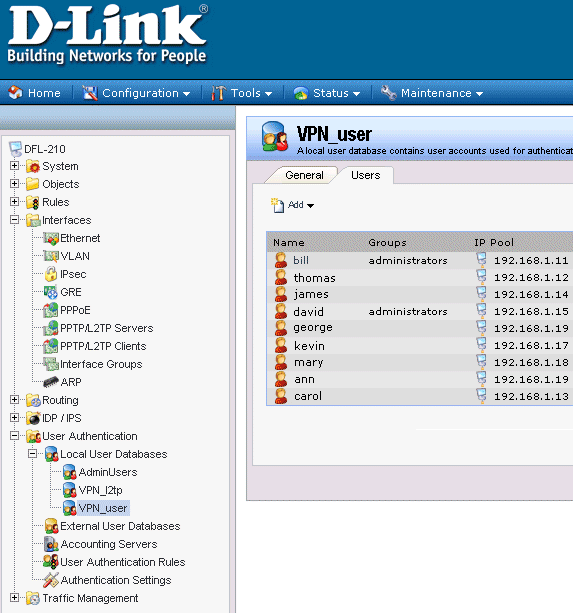Click the VPN_l2tp database icon
The height and width of the screenshot is (613, 573).
(x=70, y=490)
